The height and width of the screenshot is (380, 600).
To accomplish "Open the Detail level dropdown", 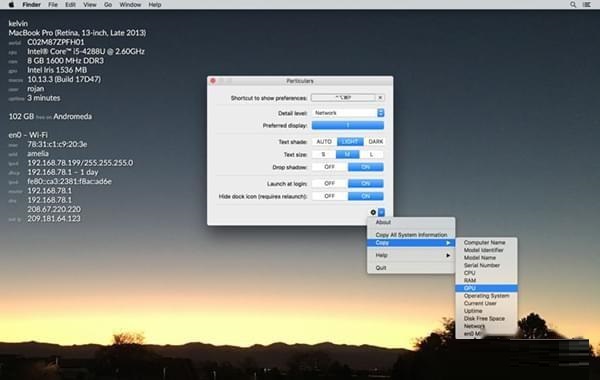I will [347, 113].
